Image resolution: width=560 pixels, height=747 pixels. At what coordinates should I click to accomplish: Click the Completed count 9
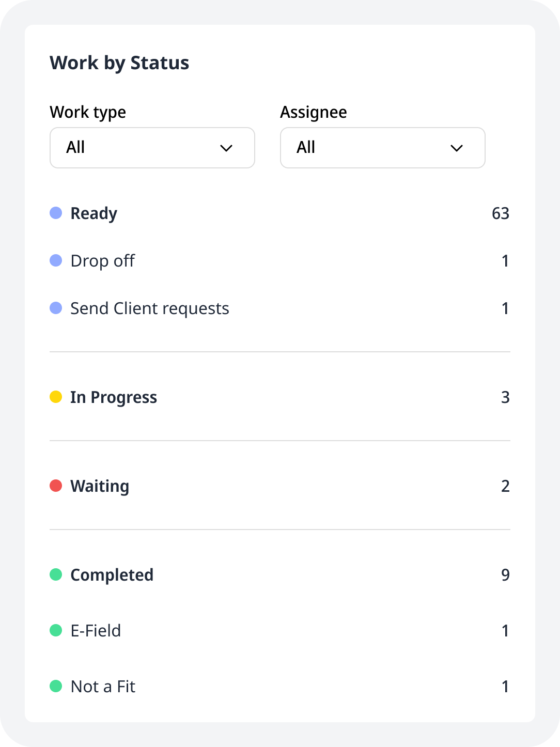coord(505,575)
